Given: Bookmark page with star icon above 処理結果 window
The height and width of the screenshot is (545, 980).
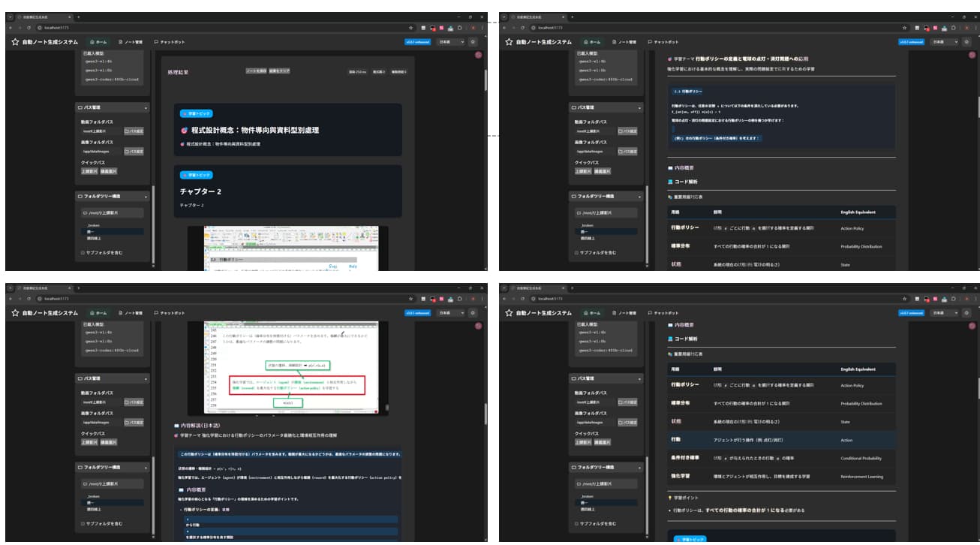Looking at the screenshot, I should coord(411,27).
